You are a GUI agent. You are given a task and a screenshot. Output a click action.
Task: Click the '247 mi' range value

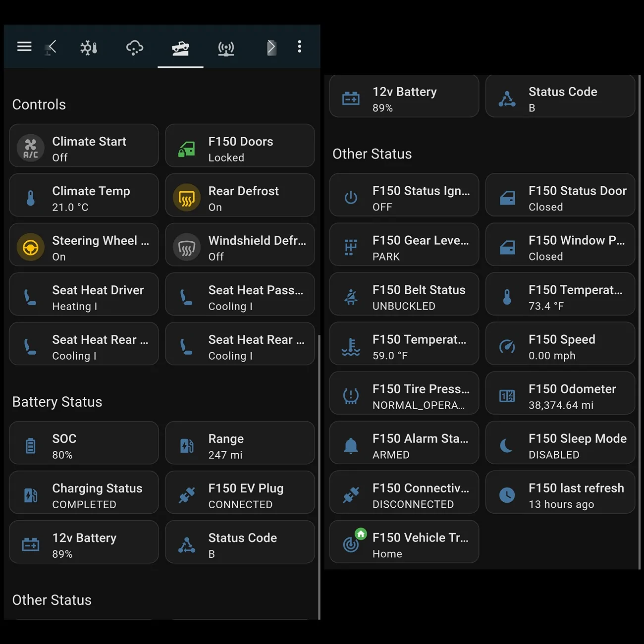225,455
